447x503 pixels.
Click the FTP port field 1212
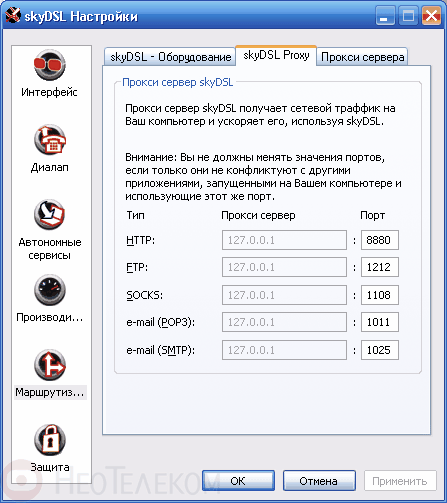380,267
